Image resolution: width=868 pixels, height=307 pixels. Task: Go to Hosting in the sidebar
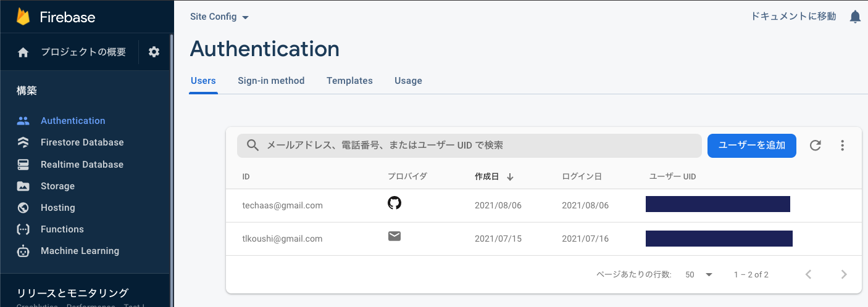pos(58,208)
